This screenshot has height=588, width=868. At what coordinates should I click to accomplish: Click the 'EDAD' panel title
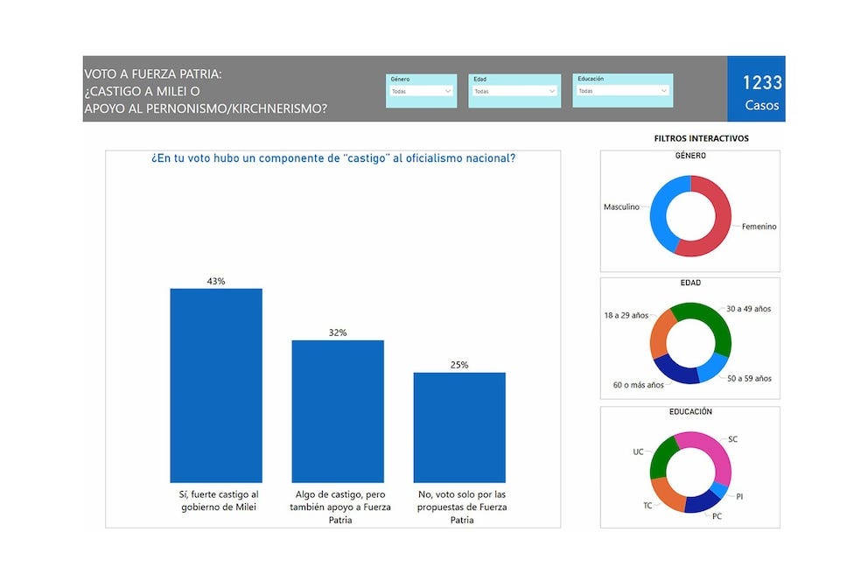point(690,283)
